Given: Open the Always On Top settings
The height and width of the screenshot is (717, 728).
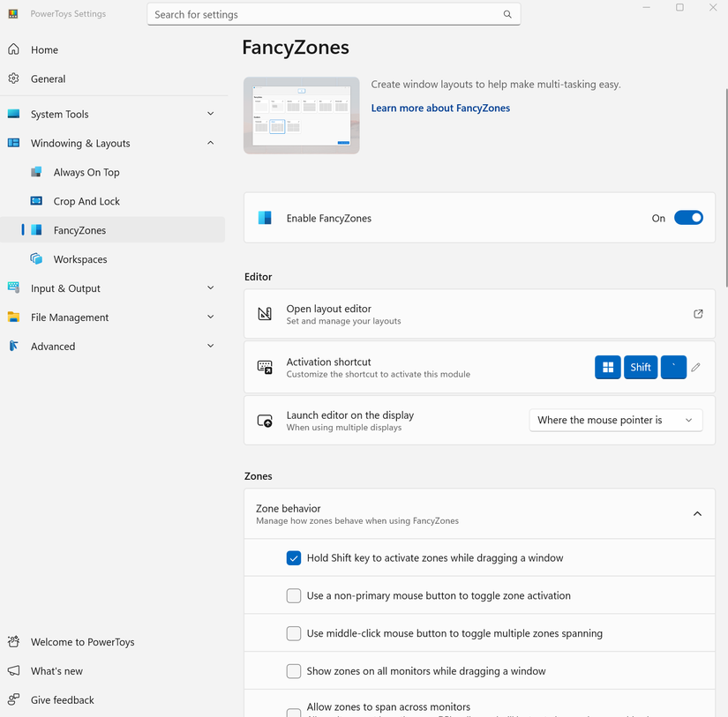Looking at the screenshot, I should (88, 172).
